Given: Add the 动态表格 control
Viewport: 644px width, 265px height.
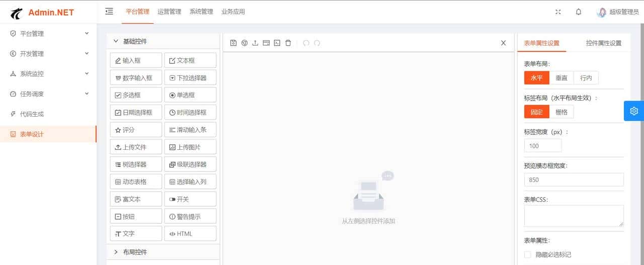Looking at the screenshot, I should 136,182.
